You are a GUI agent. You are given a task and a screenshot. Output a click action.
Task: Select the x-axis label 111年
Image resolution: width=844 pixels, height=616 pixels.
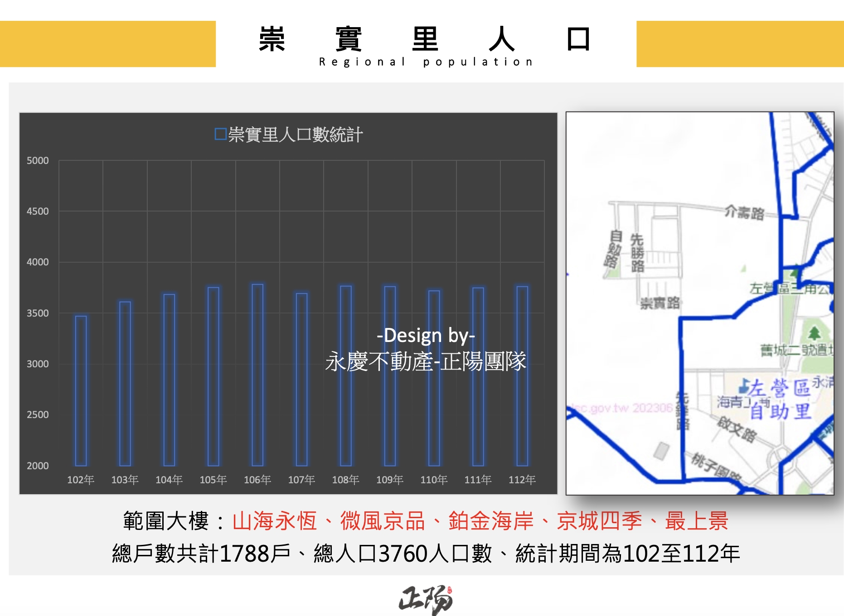click(x=478, y=480)
